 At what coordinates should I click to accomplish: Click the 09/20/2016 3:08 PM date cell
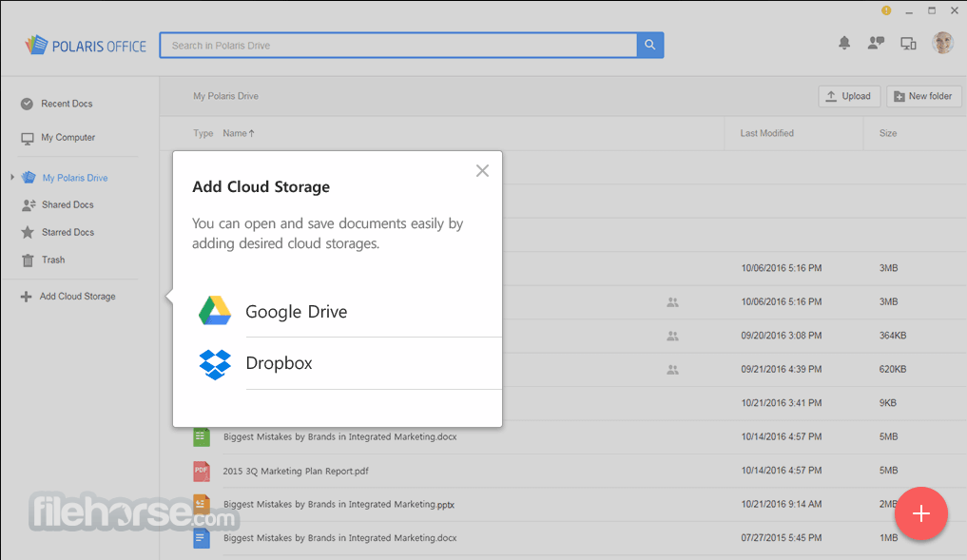pyautogui.click(x=782, y=336)
